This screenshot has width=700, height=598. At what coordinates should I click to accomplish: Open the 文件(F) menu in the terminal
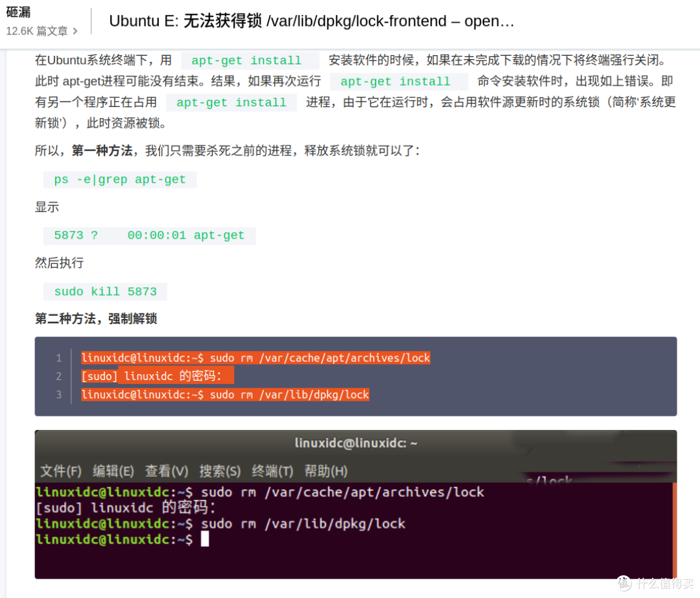coord(61,471)
